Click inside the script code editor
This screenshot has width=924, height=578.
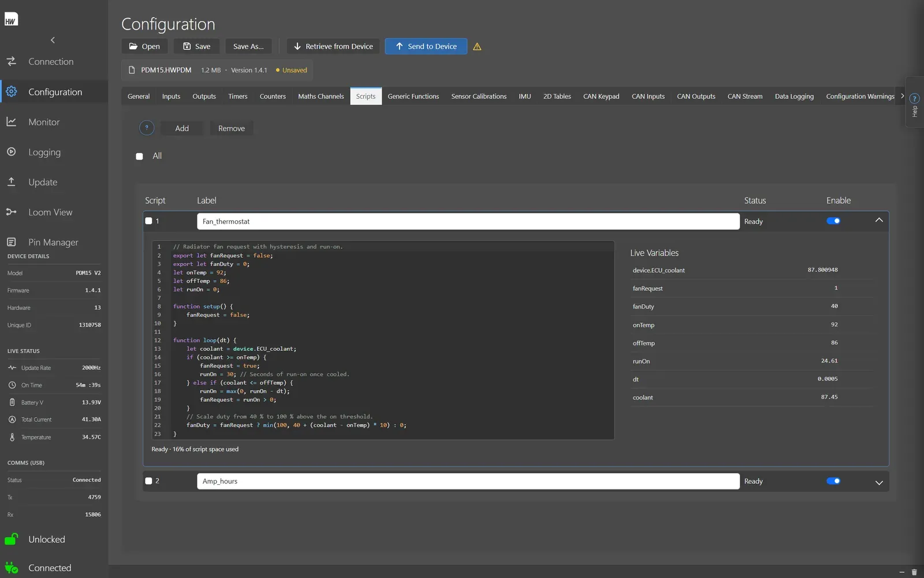[383, 340]
